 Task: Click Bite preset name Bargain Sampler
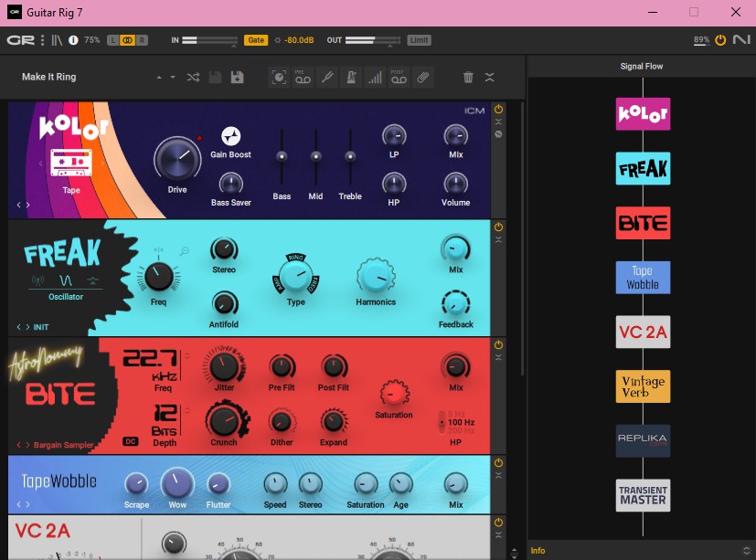point(64,445)
